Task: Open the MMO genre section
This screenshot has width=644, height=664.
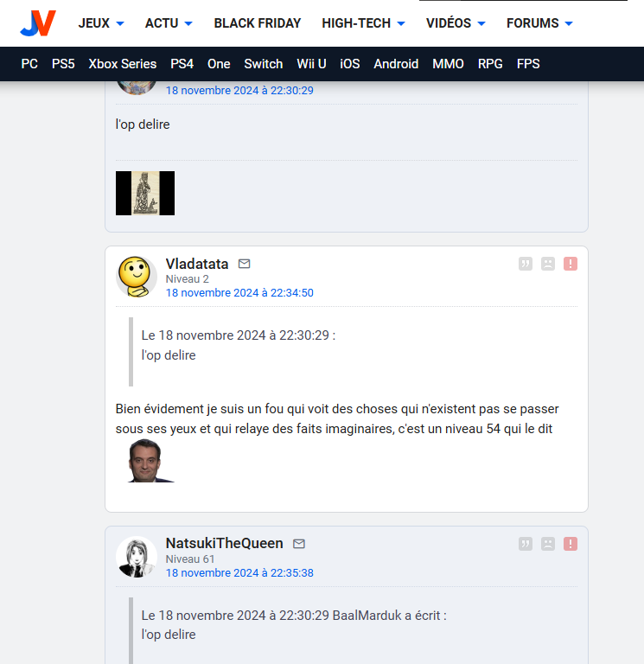Action: (448, 64)
